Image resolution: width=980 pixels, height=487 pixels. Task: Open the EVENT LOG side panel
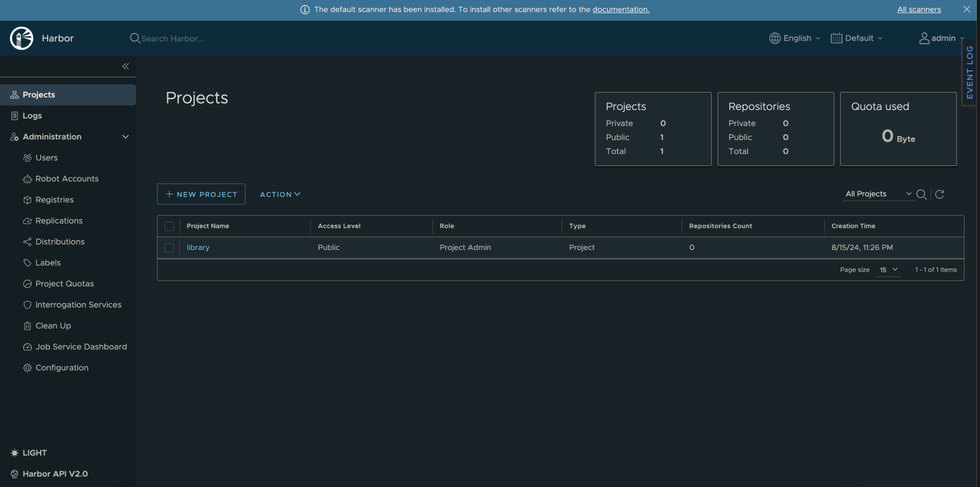[970, 72]
